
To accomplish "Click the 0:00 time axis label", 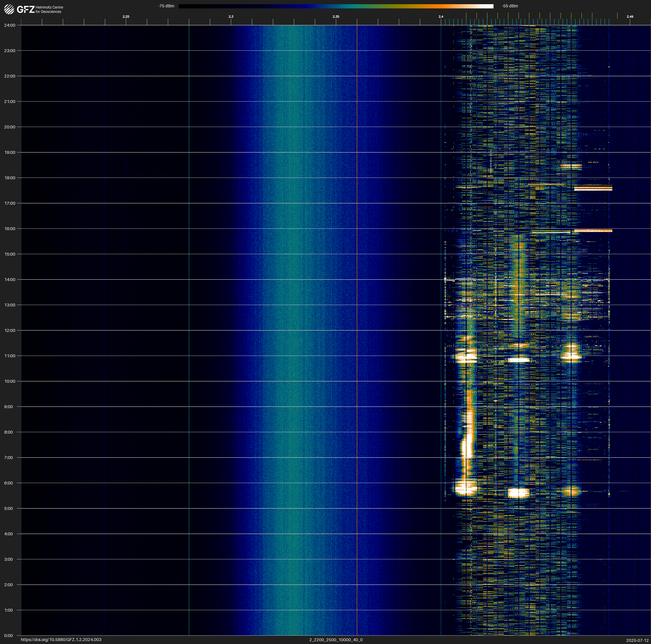I will click(x=8, y=636).
